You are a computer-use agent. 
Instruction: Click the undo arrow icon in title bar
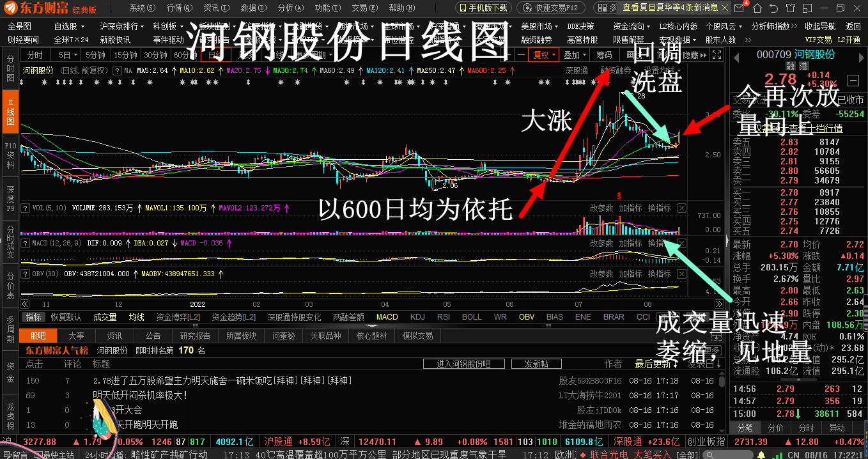click(x=773, y=8)
